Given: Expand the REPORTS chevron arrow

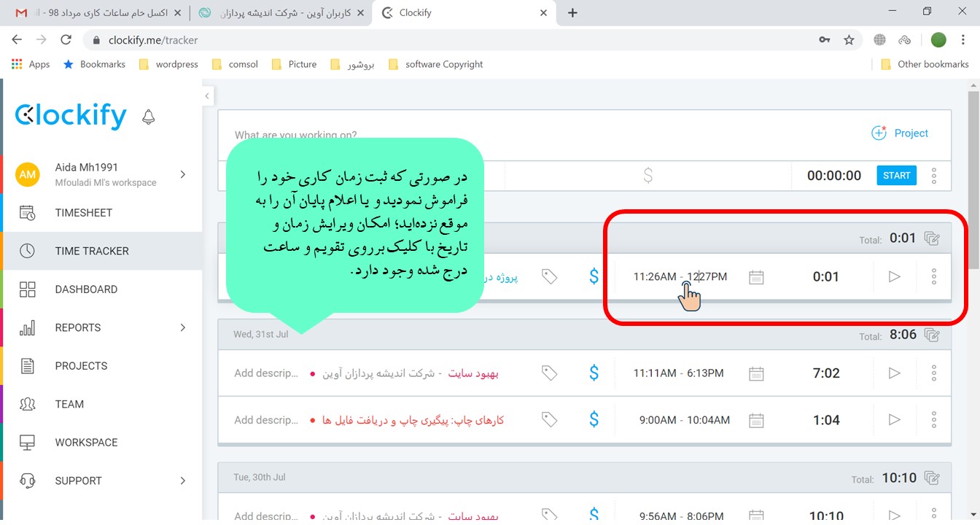Looking at the screenshot, I should [183, 327].
